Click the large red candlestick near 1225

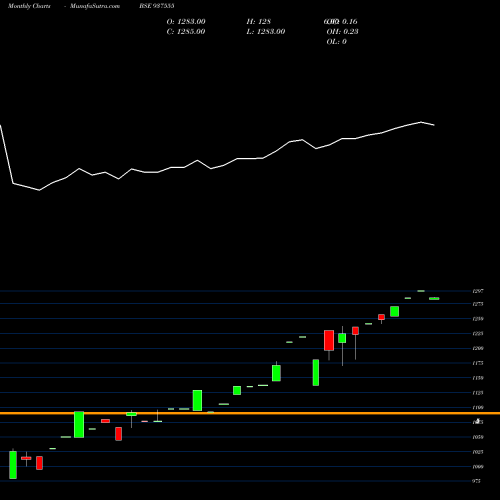point(329,340)
